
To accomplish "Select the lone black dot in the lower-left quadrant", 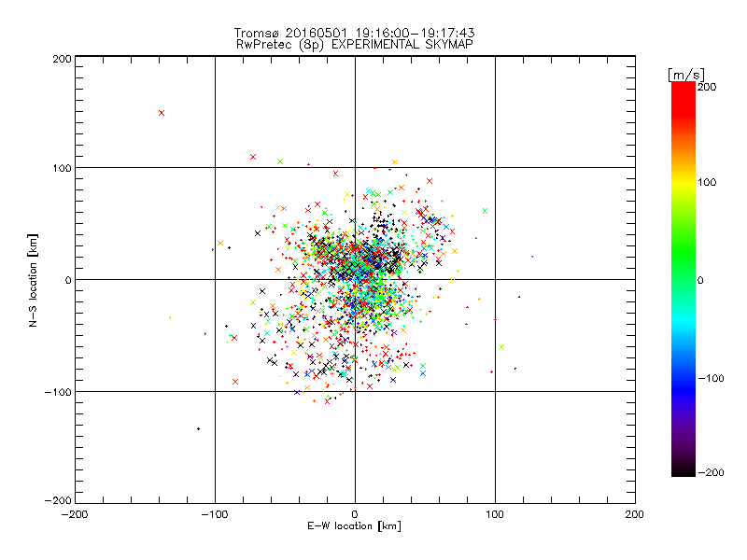I will coord(198,429).
